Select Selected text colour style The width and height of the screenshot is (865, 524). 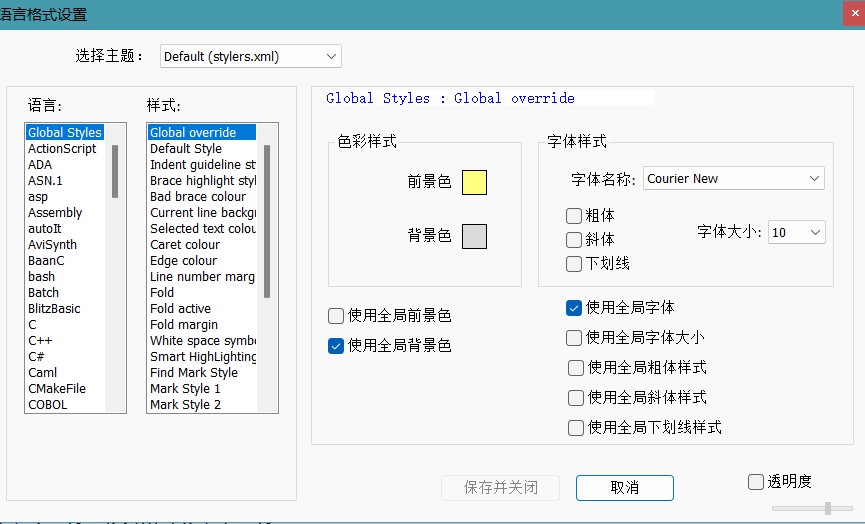(x=203, y=229)
